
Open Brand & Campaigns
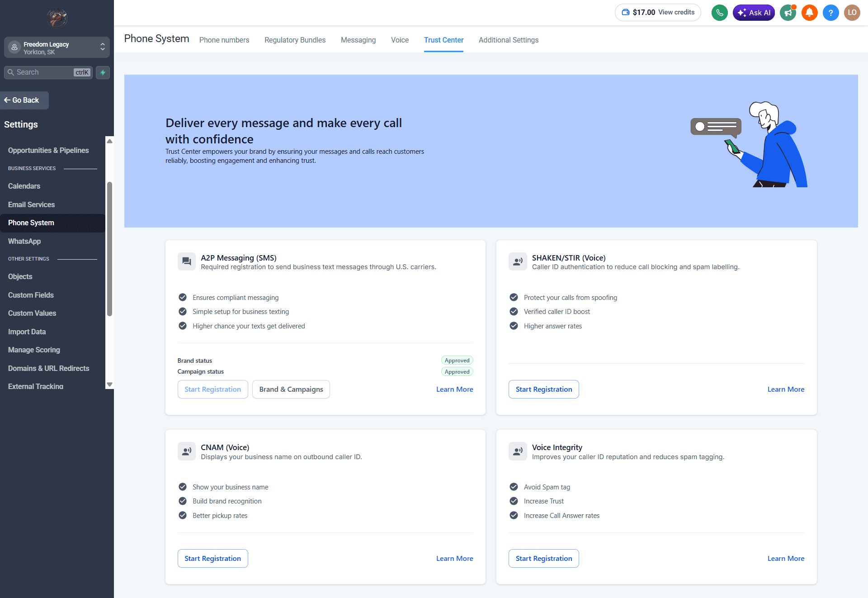click(291, 389)
